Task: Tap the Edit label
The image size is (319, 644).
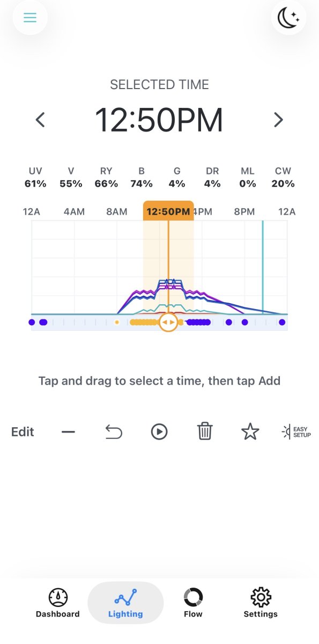Action: 23,432
